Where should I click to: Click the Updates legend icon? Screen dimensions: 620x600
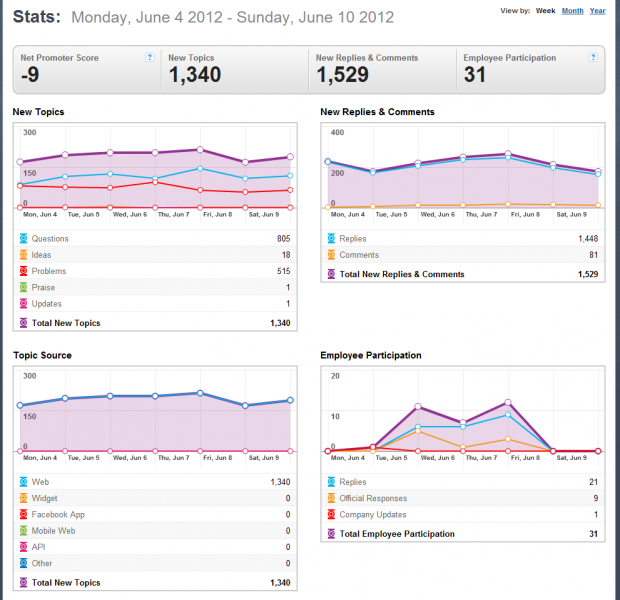click(x=24, y=303)
